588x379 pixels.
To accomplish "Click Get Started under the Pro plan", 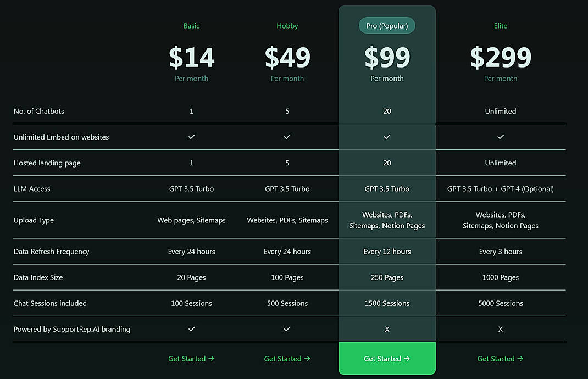I will pos(387,358).
